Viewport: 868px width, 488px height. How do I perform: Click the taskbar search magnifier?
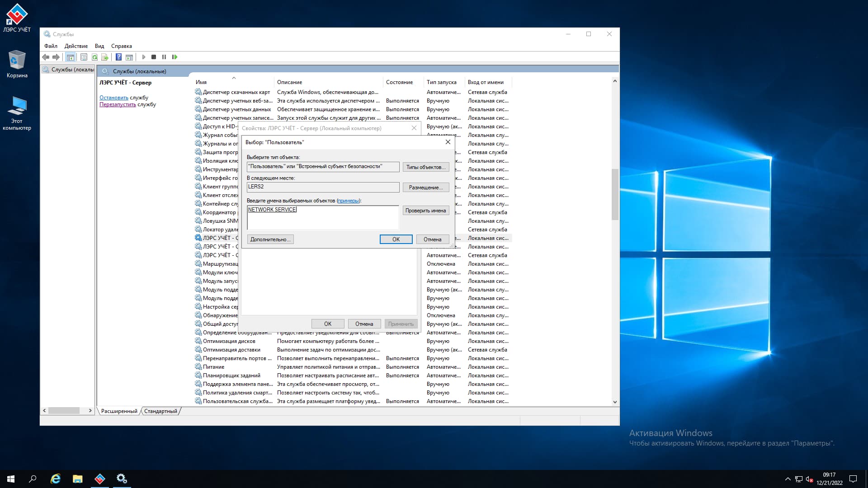[x=33, y=479]
